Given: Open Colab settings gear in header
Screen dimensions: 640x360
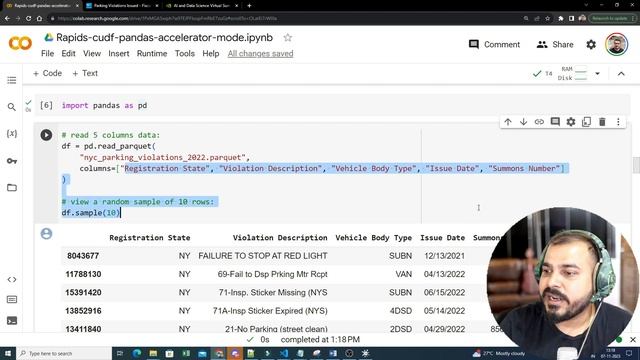Looking at the screenshot, I should pyautogui.click(x=591, y=44).
